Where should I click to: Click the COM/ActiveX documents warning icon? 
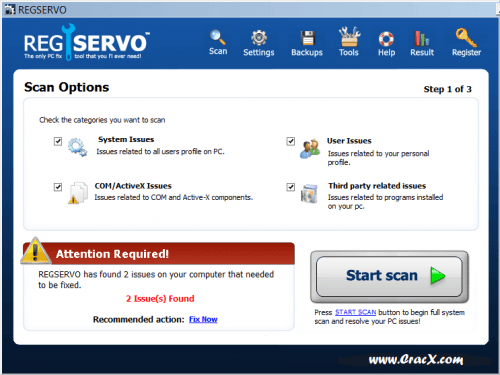click(x=78, y=192)
